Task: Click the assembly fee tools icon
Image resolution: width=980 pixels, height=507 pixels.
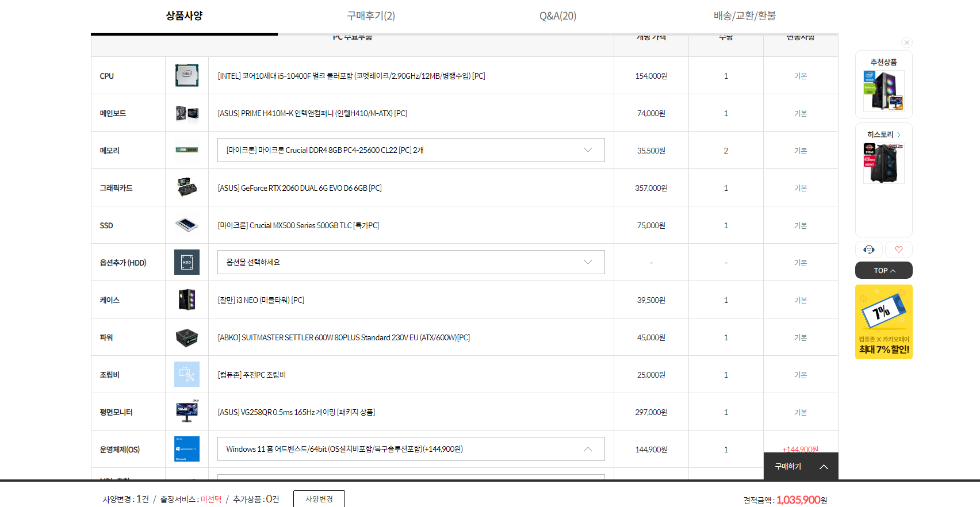Action: coord(187,374)
